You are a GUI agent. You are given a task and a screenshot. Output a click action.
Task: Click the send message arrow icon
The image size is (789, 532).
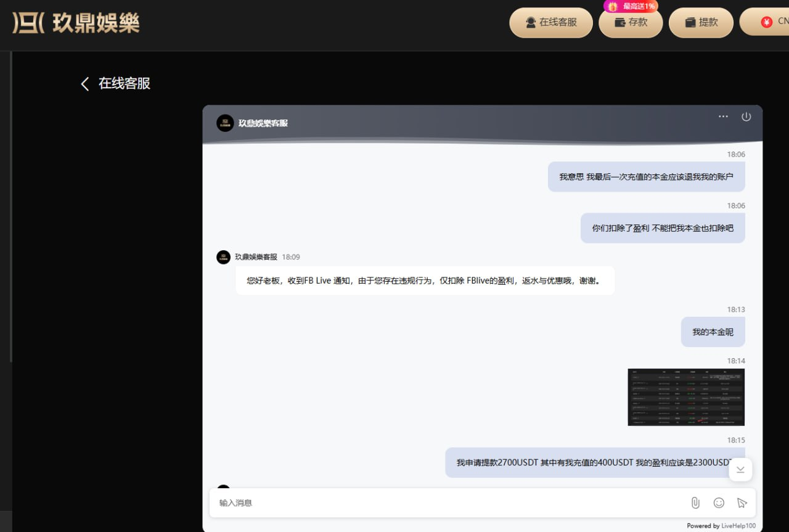pos(742,502)
